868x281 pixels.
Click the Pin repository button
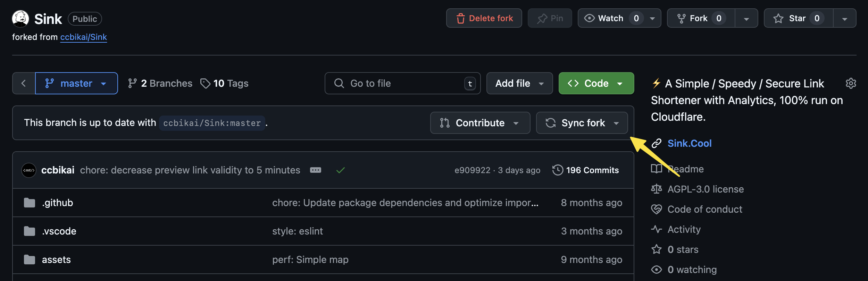tap(550, 18)
